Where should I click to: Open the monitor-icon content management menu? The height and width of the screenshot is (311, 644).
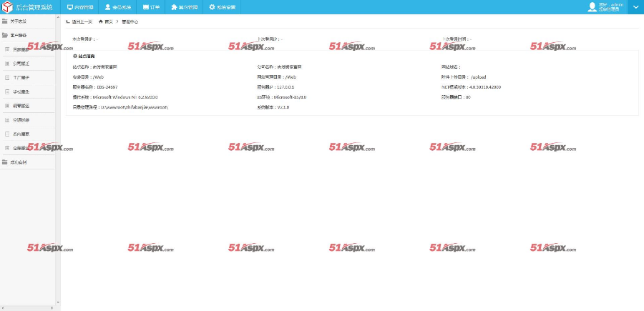tap(80, 7)
